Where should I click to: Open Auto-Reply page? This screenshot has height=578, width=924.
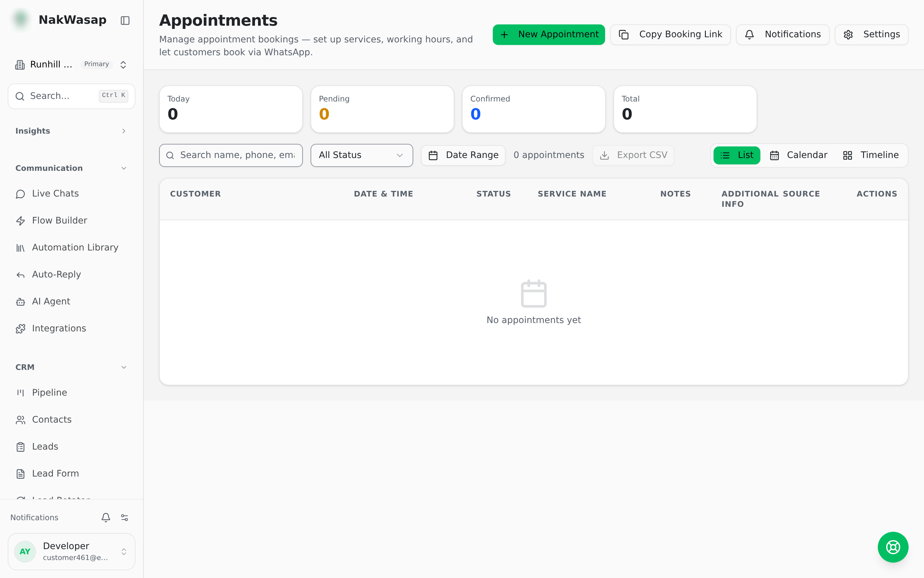pos(72,275)
